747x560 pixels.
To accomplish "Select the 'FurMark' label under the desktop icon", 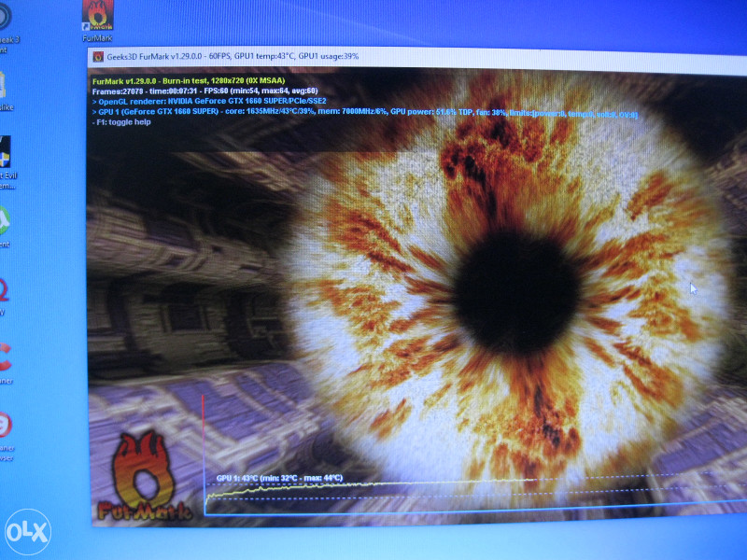I will pos(97,38).
